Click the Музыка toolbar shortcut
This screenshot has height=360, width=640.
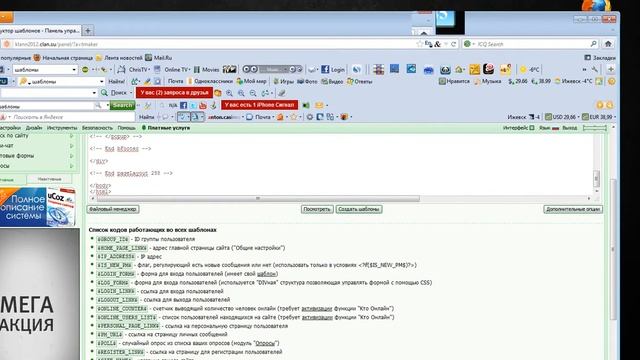[488, 81]
